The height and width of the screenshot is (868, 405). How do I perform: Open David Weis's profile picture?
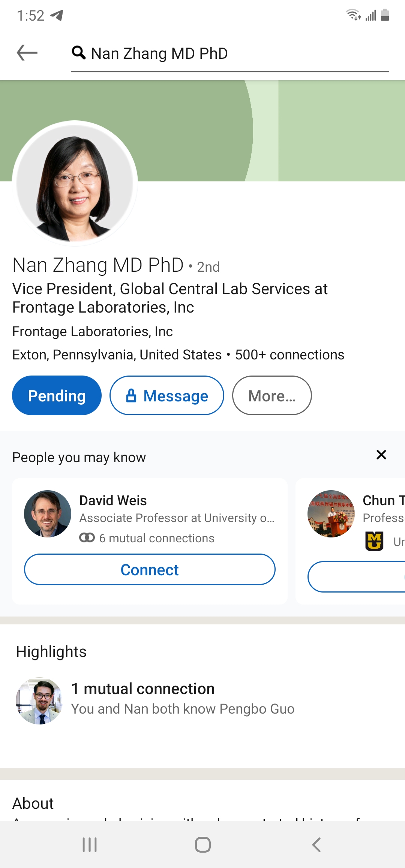[x=48, y=514]
